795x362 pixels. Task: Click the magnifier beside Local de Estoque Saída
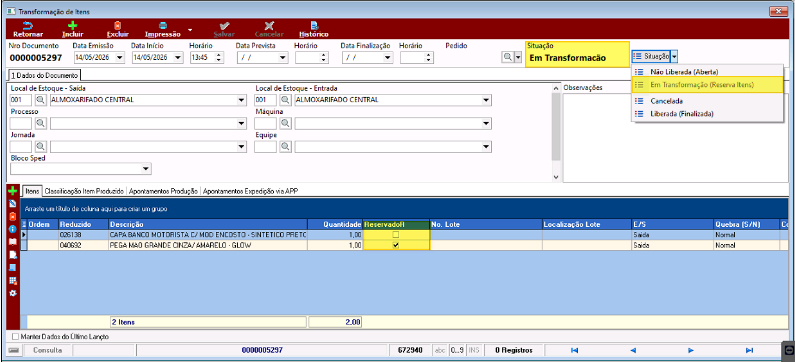coord(40,100)
